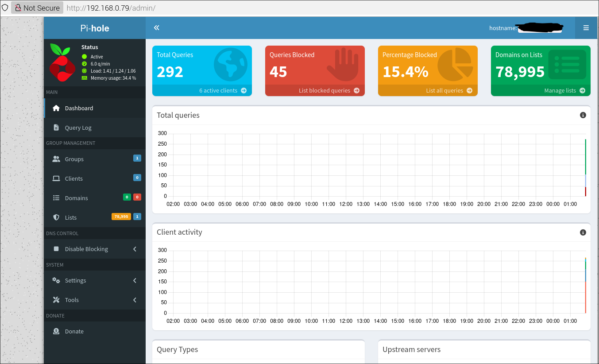Open the Donate page from the sidebar
Screen dimensions: 599x364
[74, 331]
